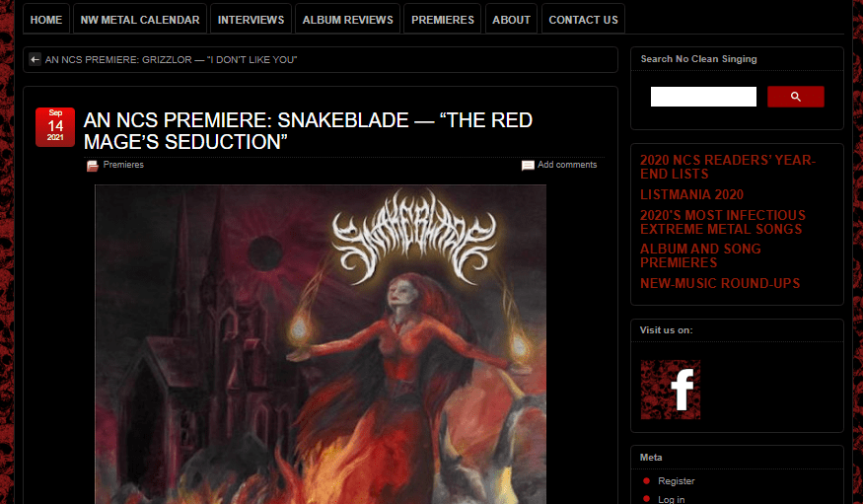
Task: Open 2020's Most Infectious Extreme Metal Songs
Action: coord(723,222)
